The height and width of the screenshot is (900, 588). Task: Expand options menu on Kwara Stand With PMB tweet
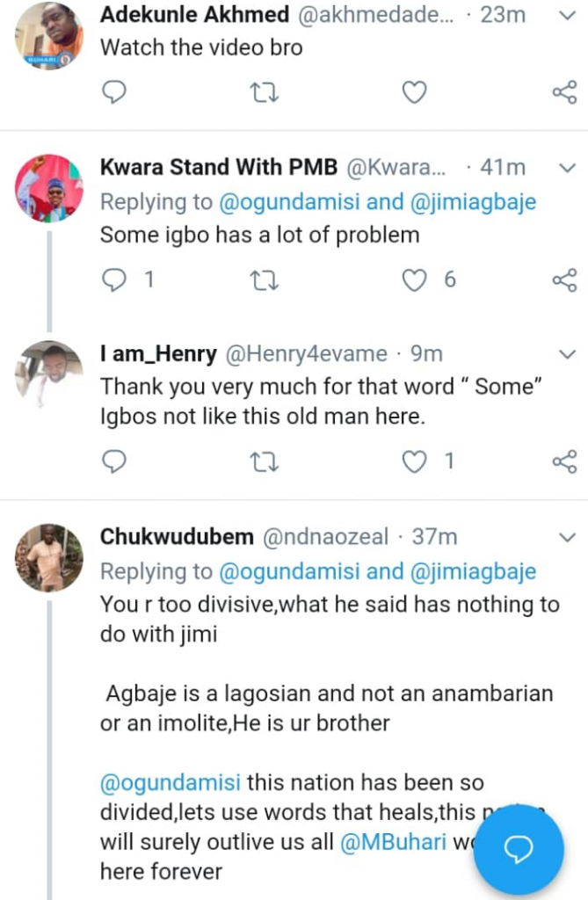[568, 167]
